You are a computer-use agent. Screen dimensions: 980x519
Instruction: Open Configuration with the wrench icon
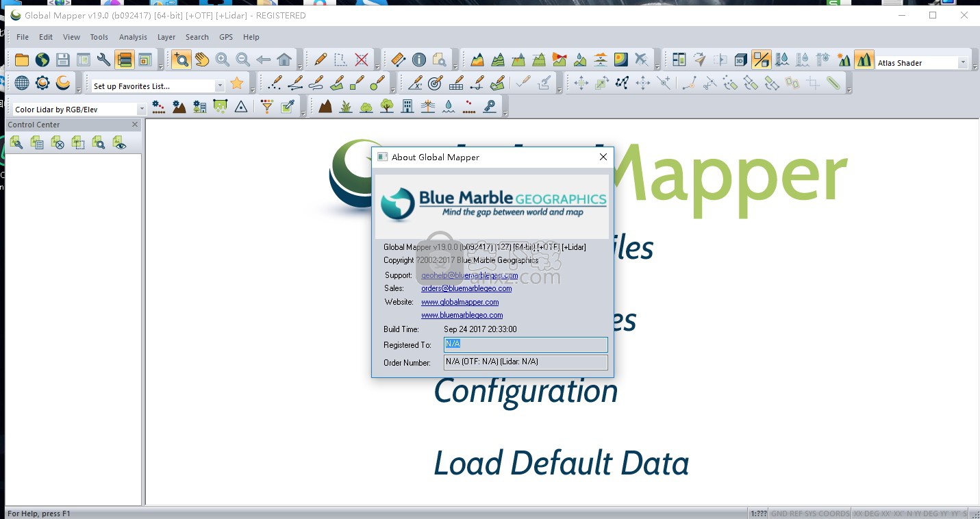point(103,60)
